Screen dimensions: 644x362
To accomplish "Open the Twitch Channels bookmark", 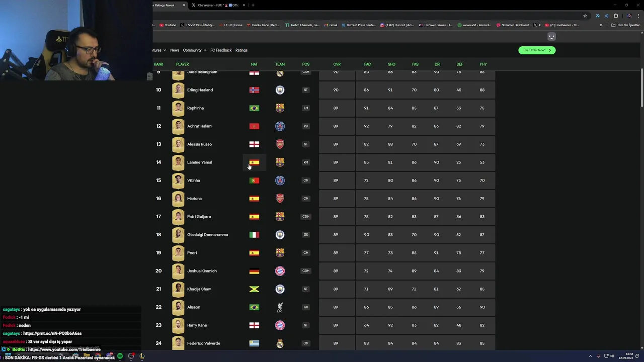I will pyautogui.click(x=302, y=25).
